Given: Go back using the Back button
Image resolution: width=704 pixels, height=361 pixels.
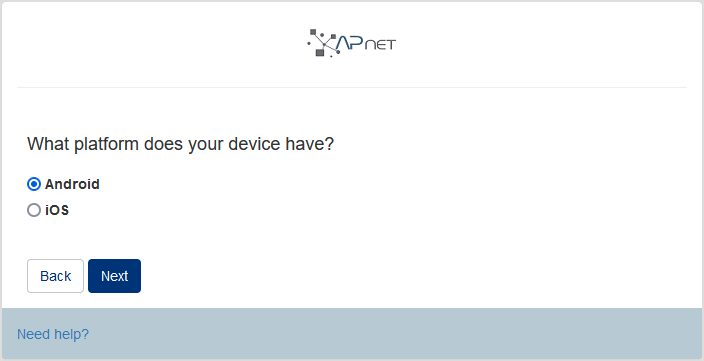Looking at the screenshot, I should pos(55,276).
